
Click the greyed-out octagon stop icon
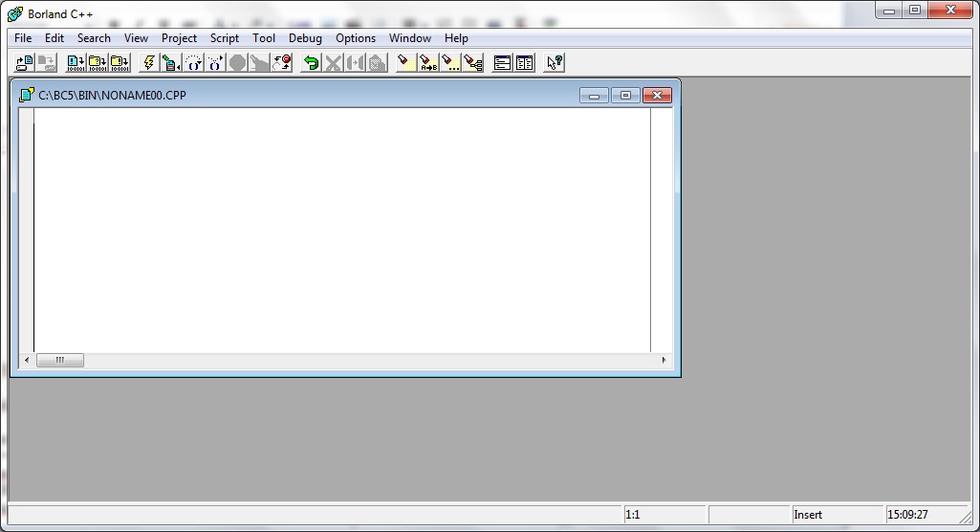[x=237, y=62]
